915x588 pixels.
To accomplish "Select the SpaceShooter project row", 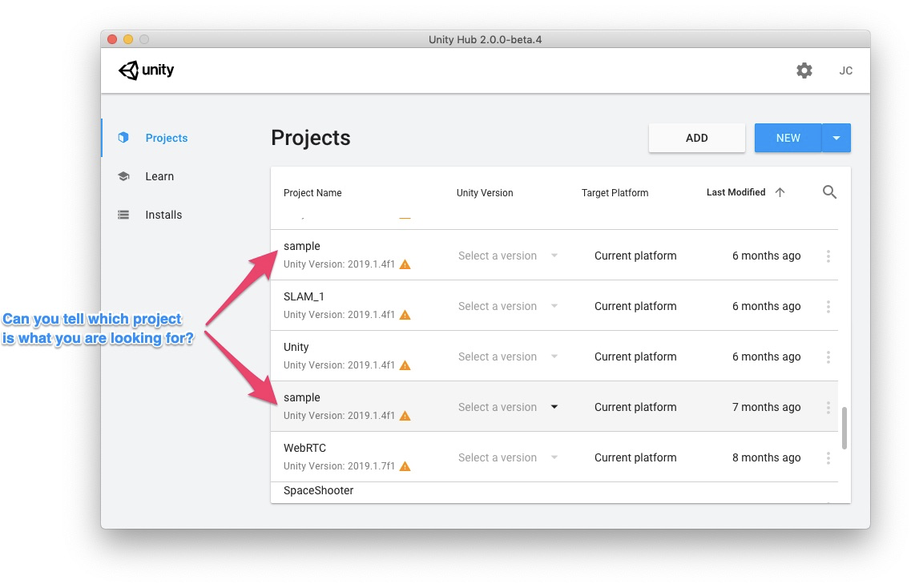I will [x=318, y=490].
